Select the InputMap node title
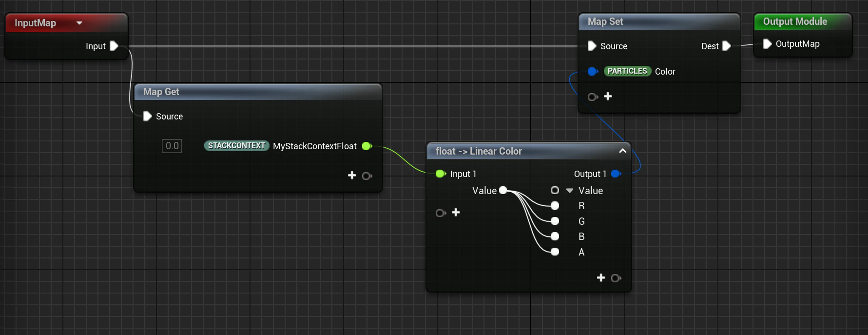Viewport: 868px width, 335px height. tap(35, 23)
